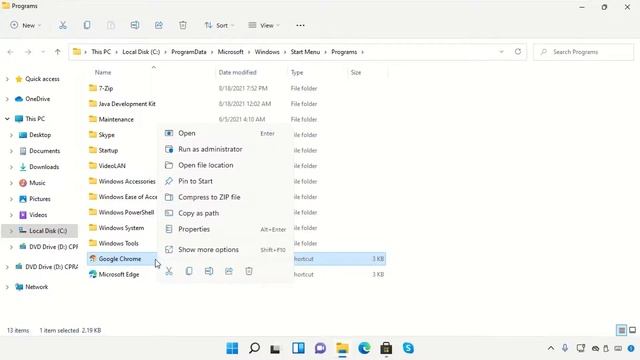Screen dimensions: 640x360
Task: Select the Google Chrome shortcut
Action: 120,259
